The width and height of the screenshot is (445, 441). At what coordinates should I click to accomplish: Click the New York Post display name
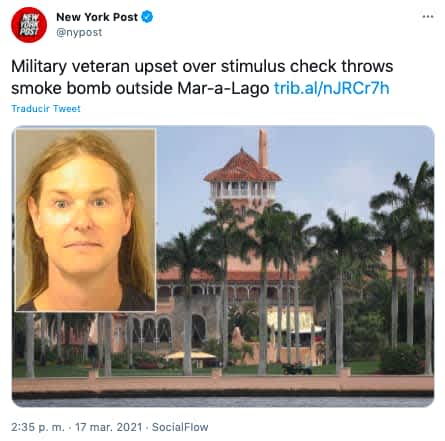pyautogui.click(x=97, y=17)
